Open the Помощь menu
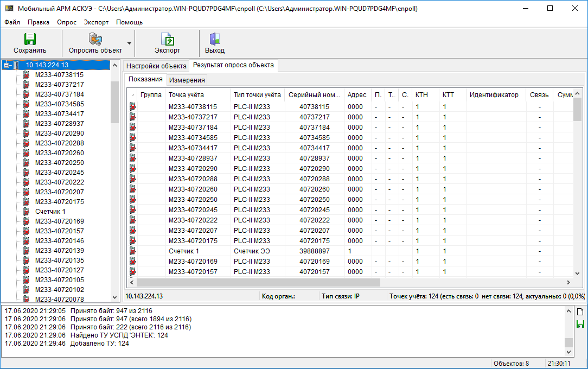The height and width of the screenshot is (369, 588). tap(130, 22)
